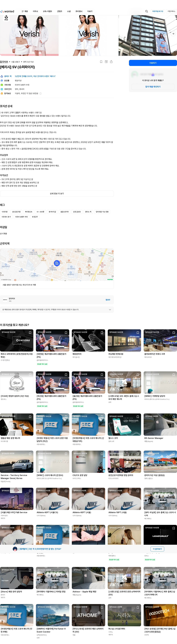Viewport: 177px width, 644px height.
Task: Select the 외국어 능통자 우대 tag
Action: click(x=21, y=217)
